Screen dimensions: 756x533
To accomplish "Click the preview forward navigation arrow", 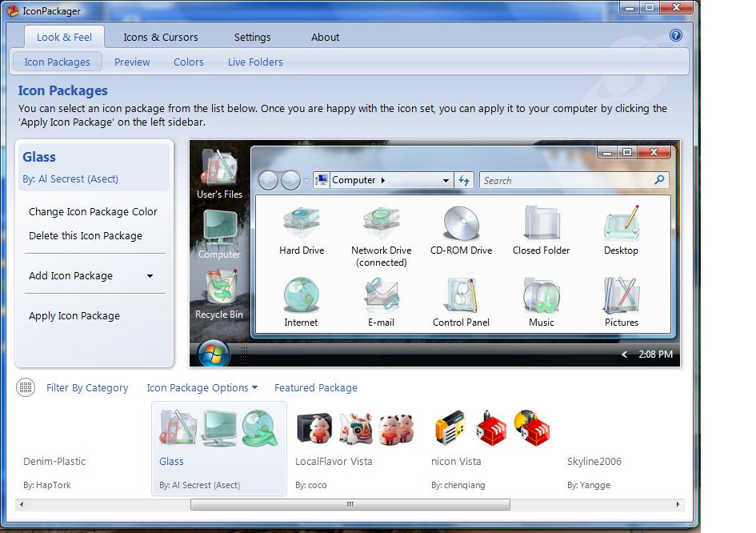I will [x=290, y=180].
